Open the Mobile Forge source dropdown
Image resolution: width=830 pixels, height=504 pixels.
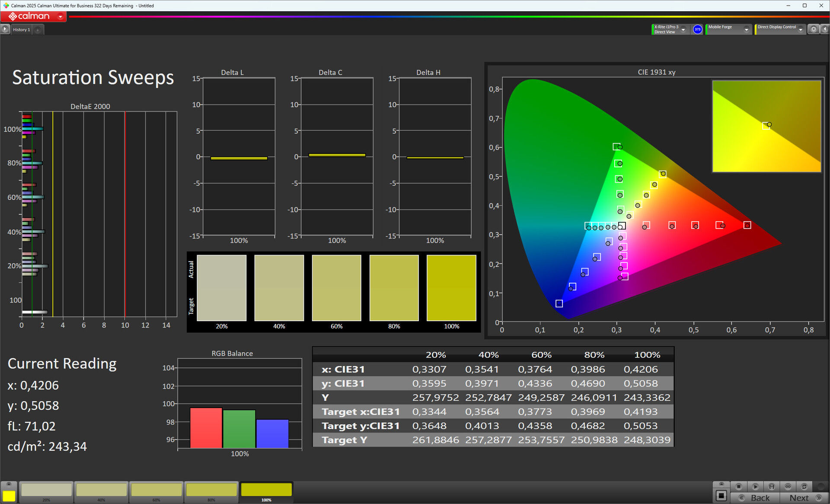pyautogui.click(x=746, y=29)
